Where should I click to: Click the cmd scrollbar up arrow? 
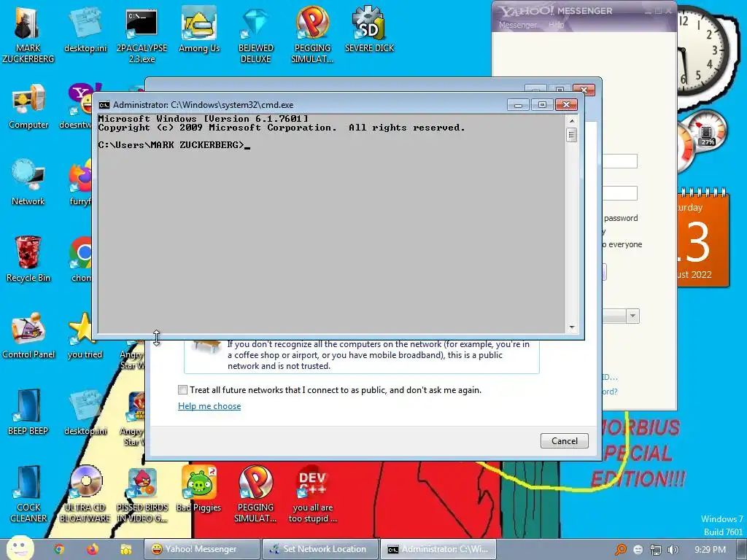coord(572,121)
